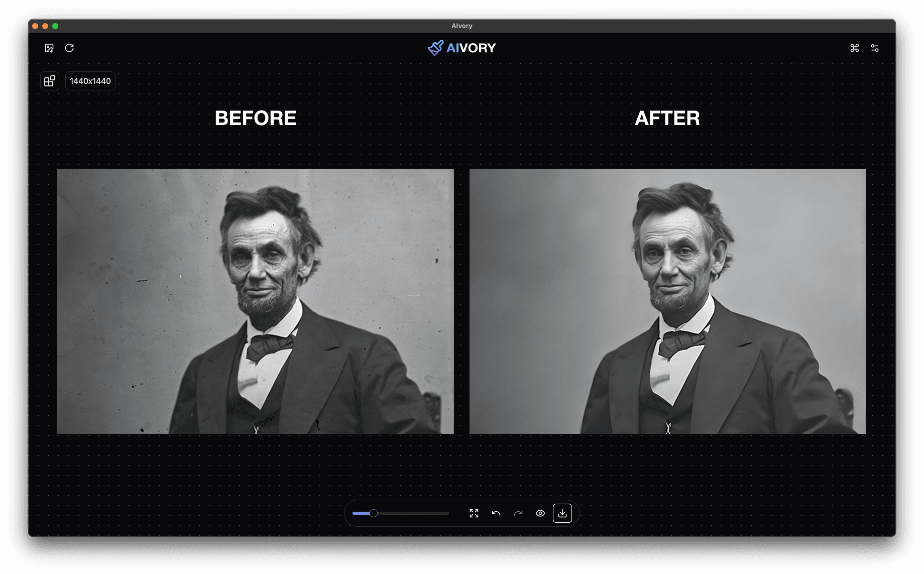Click the AIvory window title bar

point(461,26)
